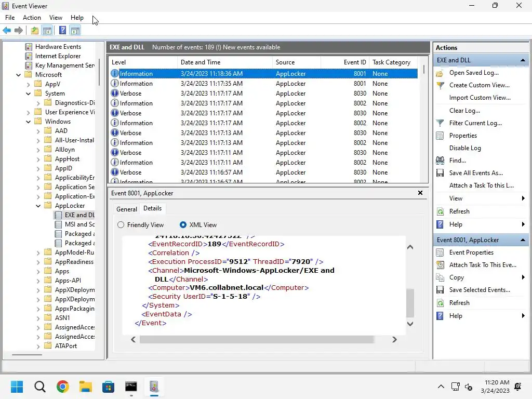532x399 pixels.
Task: Select Information event at 11:17:35 AM
Action: (263, 84)
